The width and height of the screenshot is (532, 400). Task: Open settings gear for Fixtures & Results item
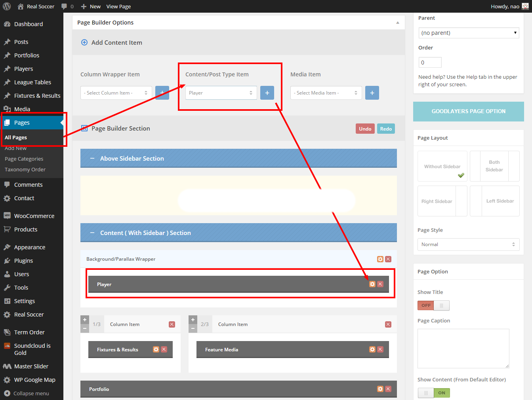pos(156,349)
